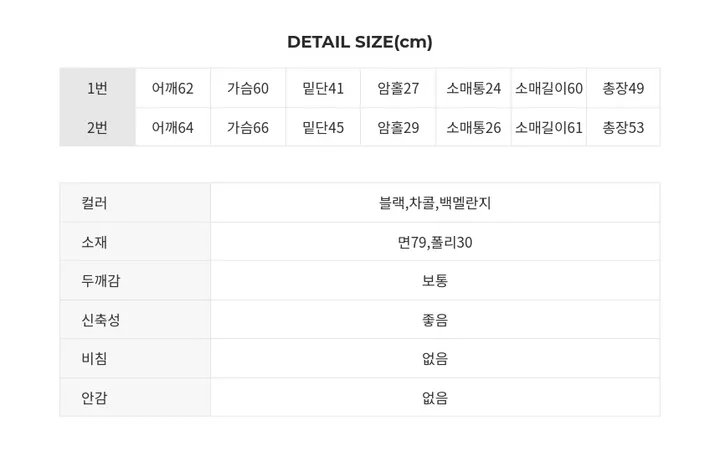
Task: Click the 가슴60 measurement cell
Action: click(248, 88)
